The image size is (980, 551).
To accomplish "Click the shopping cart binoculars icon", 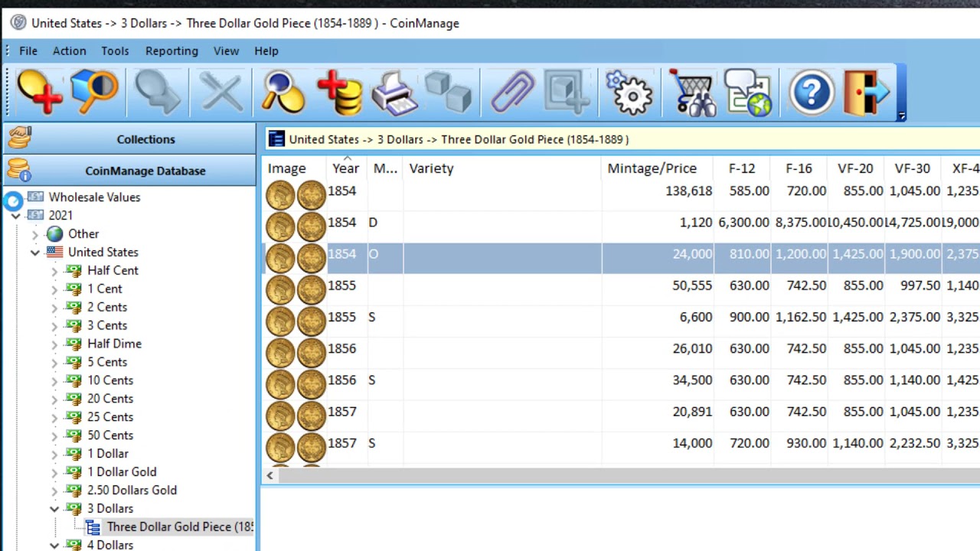I will [x=691, y=93].
